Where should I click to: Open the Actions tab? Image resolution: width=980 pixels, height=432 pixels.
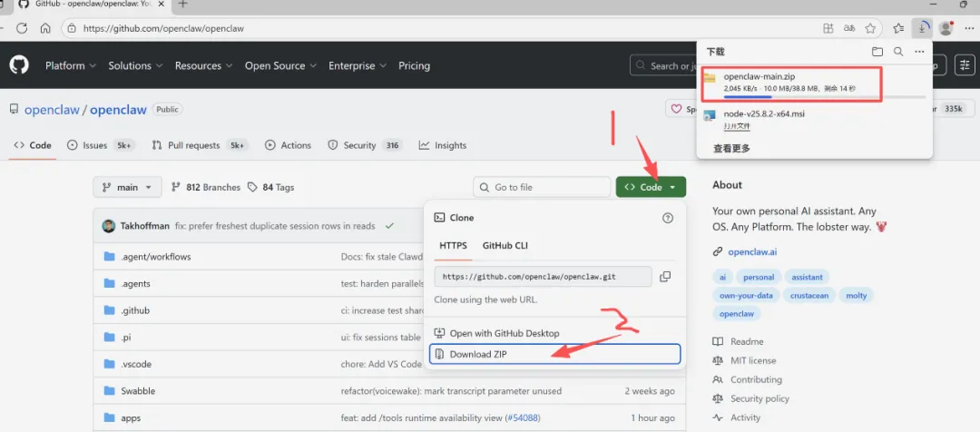tap(288, 145)
